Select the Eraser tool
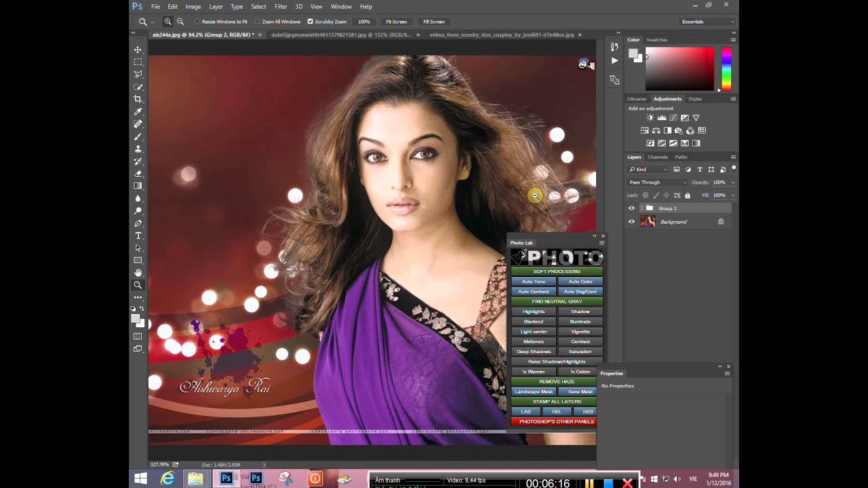This screenshot has height=488, width=868. [x=138, y=174]
